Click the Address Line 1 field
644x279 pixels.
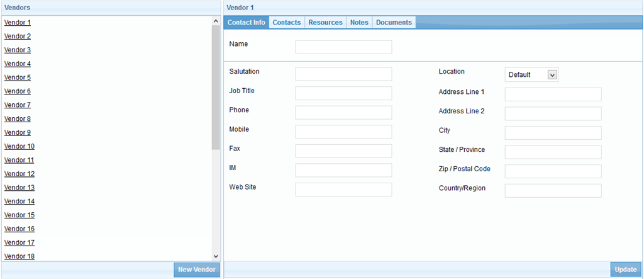pyautogui.click(x=553, y=94)
